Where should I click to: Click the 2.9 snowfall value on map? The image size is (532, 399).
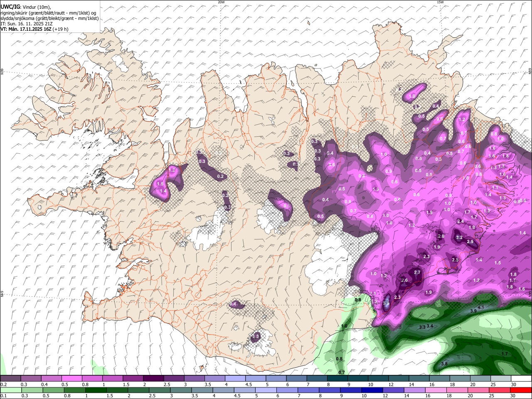tap(470, 242)
